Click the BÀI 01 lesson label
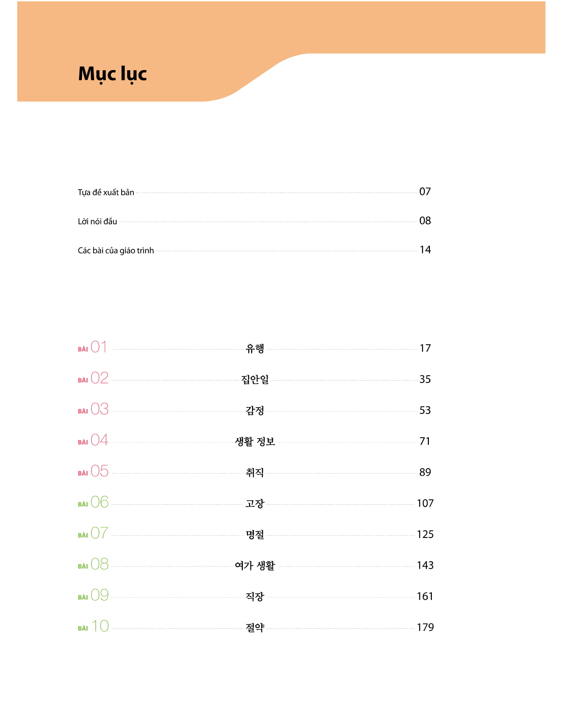 (x=93, y=347)
